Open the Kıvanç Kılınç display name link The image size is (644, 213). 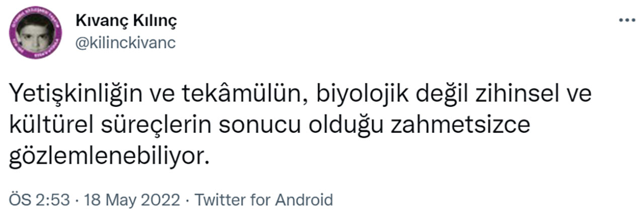126,22
